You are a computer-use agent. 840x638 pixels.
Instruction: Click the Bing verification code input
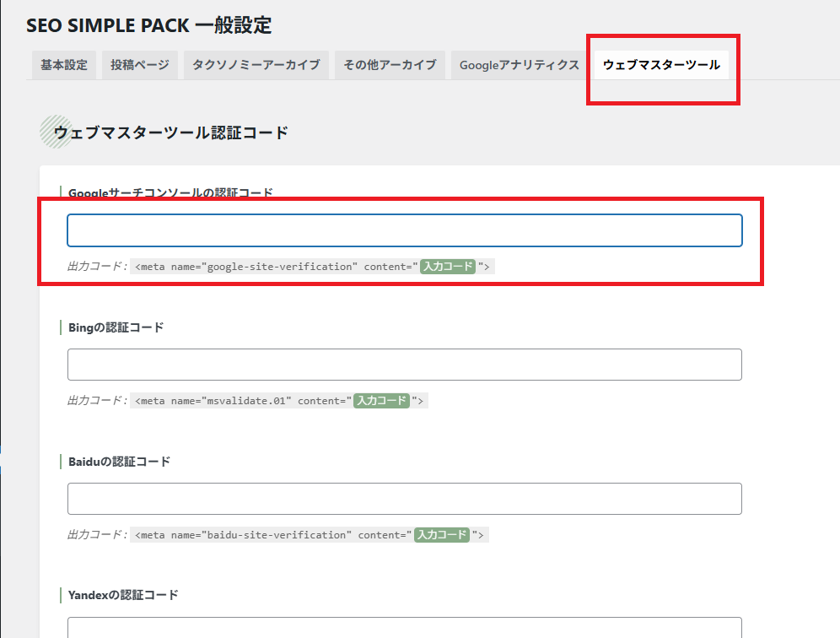404,365
